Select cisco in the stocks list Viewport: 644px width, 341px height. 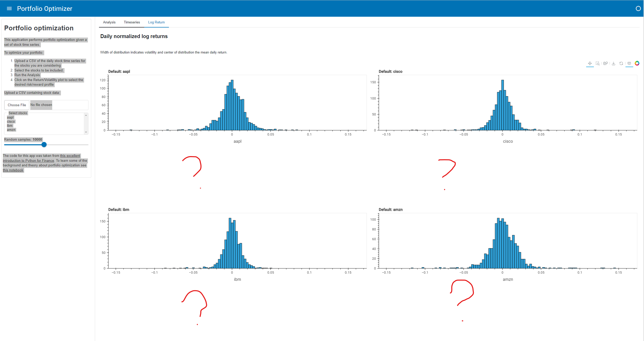click(x=11, y=121)
